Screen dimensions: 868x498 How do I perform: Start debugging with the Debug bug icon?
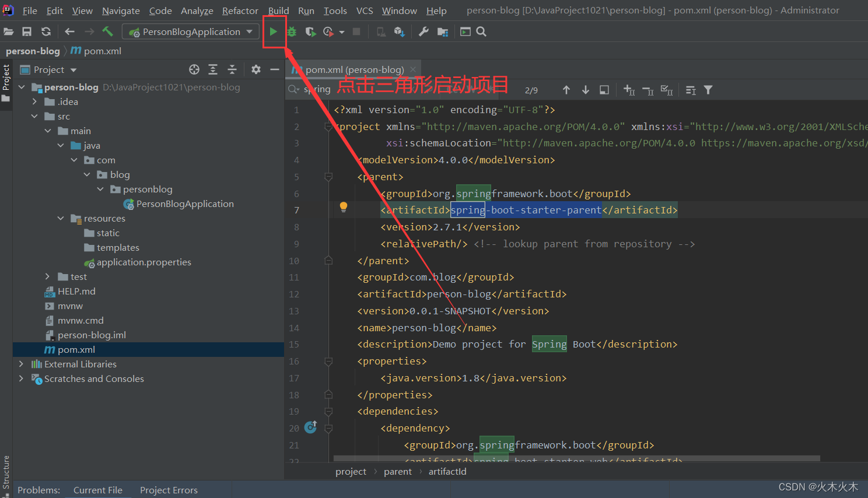click(292, 31)
